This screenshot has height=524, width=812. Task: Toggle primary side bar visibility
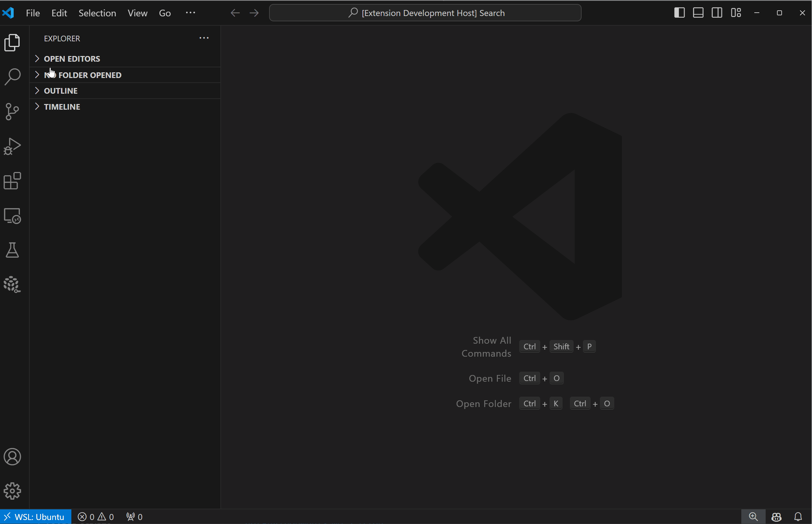679,13
